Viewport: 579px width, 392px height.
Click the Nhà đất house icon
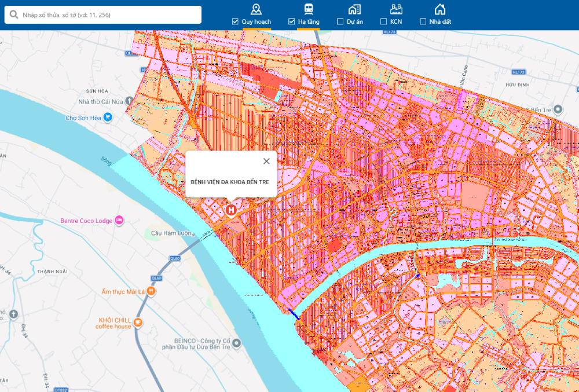point(440,9)
